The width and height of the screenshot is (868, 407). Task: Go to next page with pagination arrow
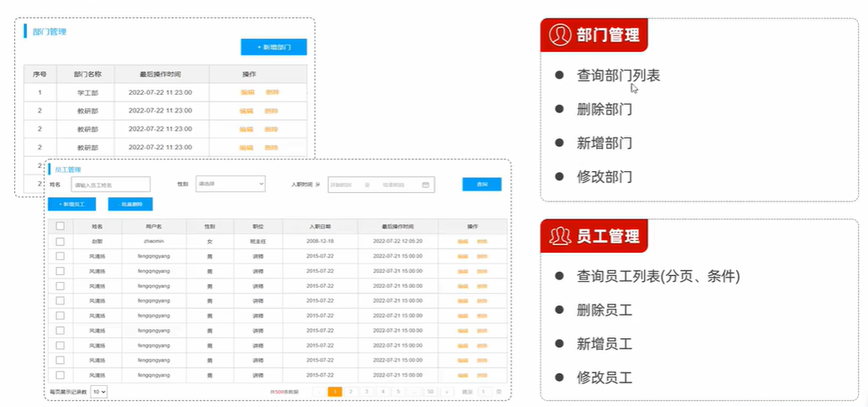447,392
